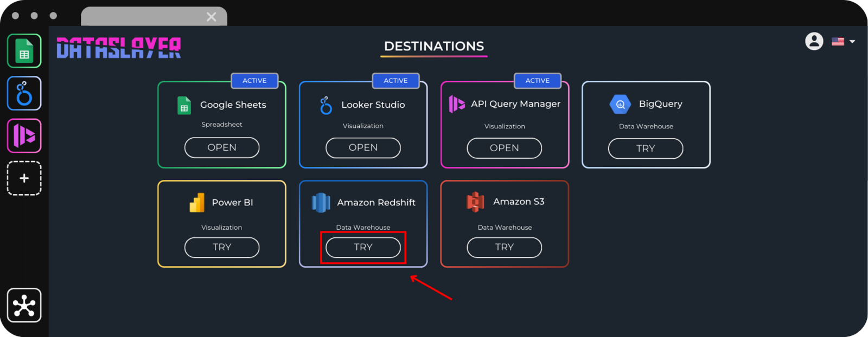Try the Amazon Redshift destination
This screenshot has width=868, height=337.
(363, 247)
